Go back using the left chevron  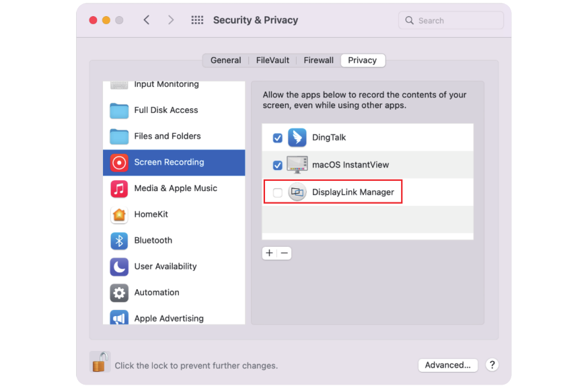147,20
